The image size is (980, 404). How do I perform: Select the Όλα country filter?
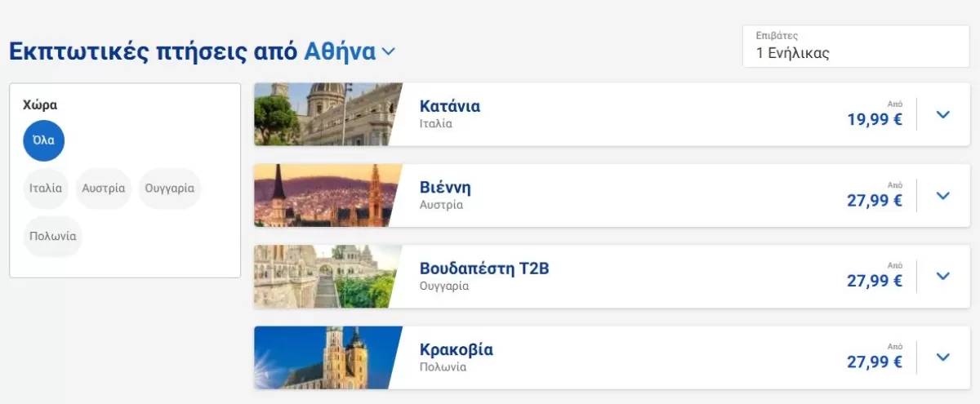(x=43, y=140)
